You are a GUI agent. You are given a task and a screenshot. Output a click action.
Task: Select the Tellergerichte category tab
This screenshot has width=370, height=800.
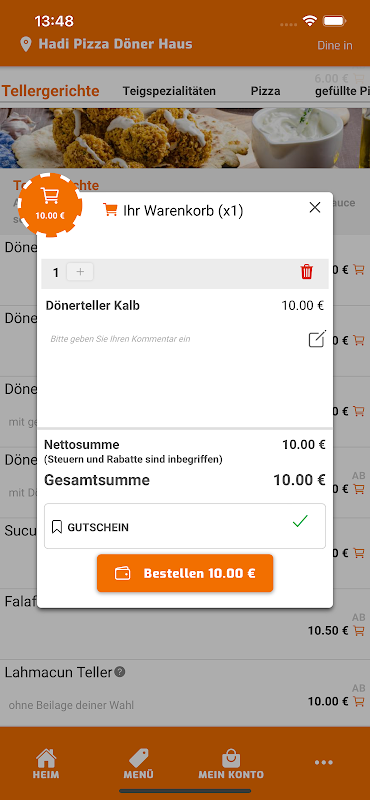50,91
